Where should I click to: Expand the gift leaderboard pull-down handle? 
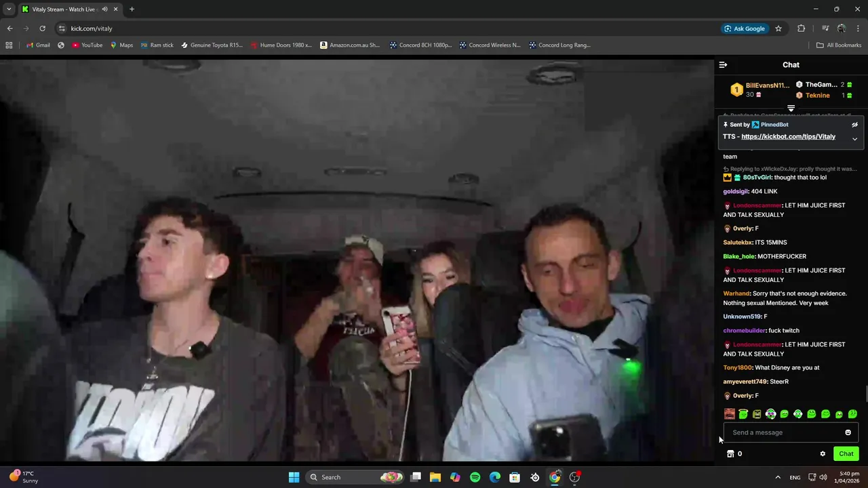[x=791, y=108]
